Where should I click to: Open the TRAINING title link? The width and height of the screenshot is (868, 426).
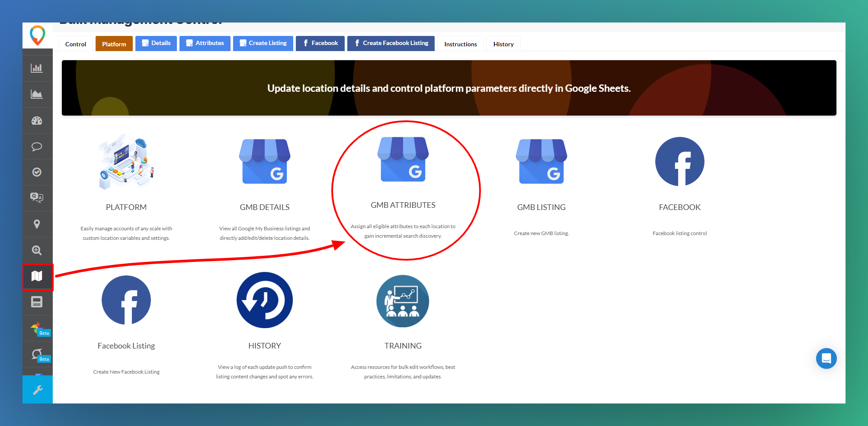pos(403,346)
